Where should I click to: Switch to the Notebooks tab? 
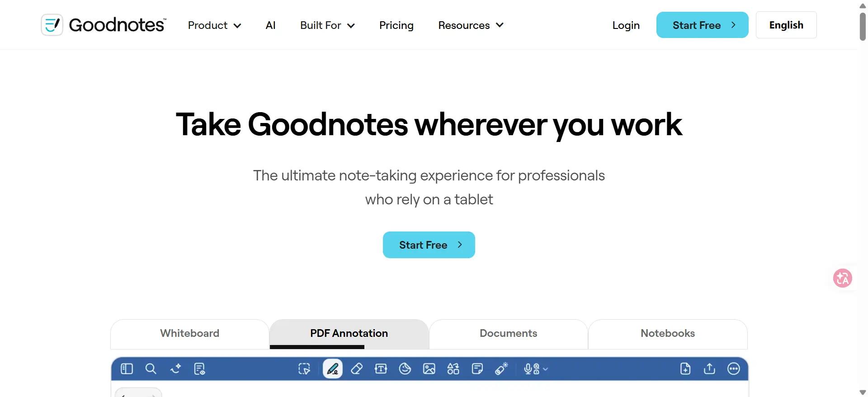point(668,334)
